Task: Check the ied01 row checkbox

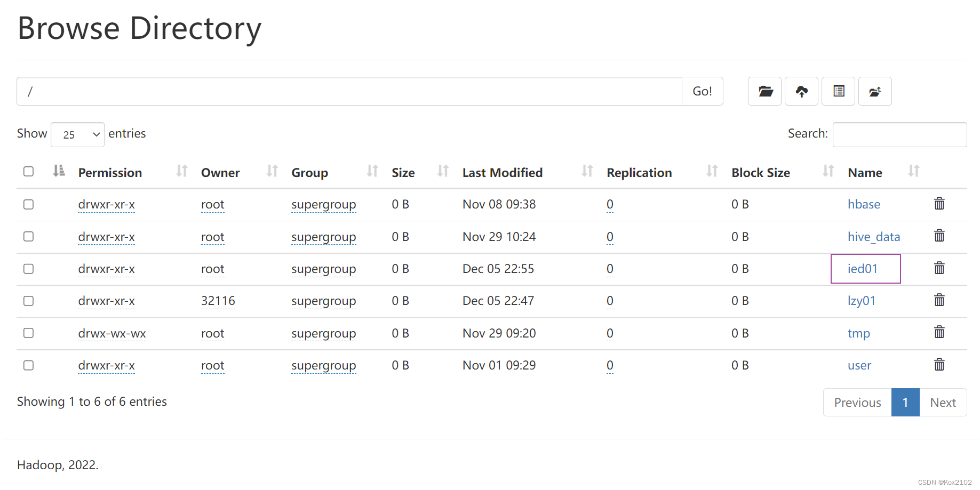Action: tap(29, 269)
